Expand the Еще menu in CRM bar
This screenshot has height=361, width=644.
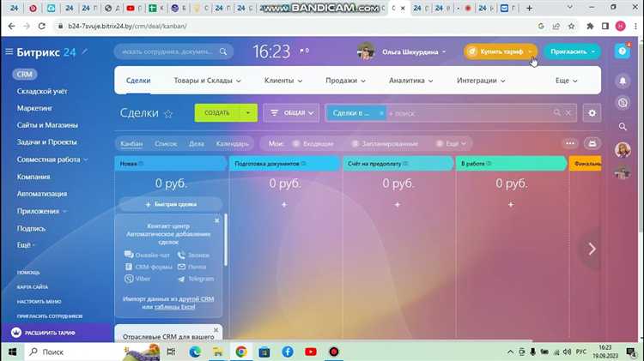[x=566, y=81]
